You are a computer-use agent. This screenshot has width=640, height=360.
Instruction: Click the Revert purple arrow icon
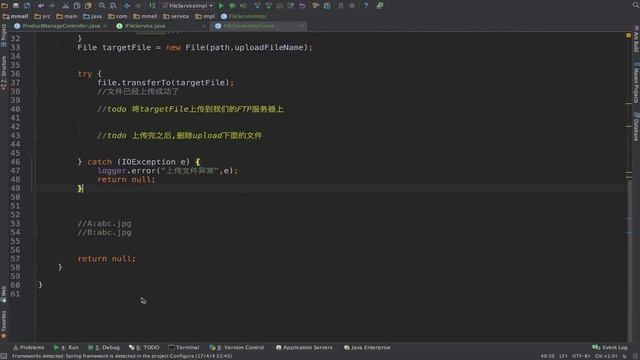302,6
